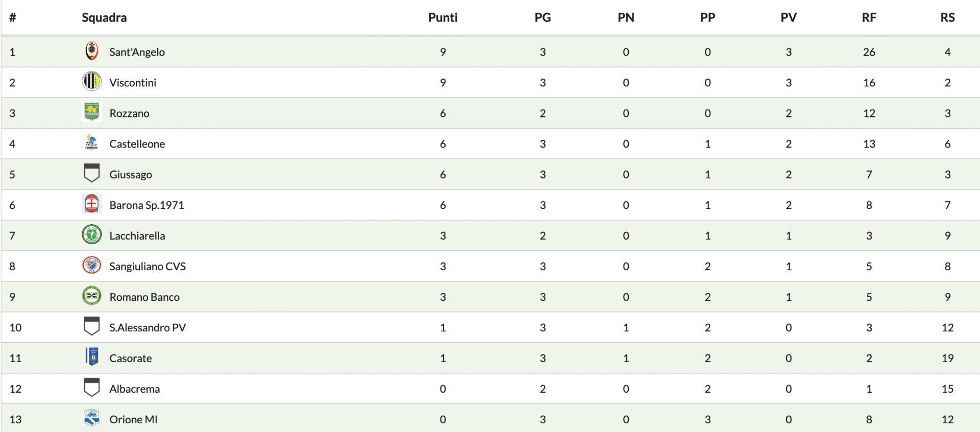Click the Giussago placeholder shield icon
Viewport: 980px width, 432px height.
pyautogui.click(x=92, y=174)
